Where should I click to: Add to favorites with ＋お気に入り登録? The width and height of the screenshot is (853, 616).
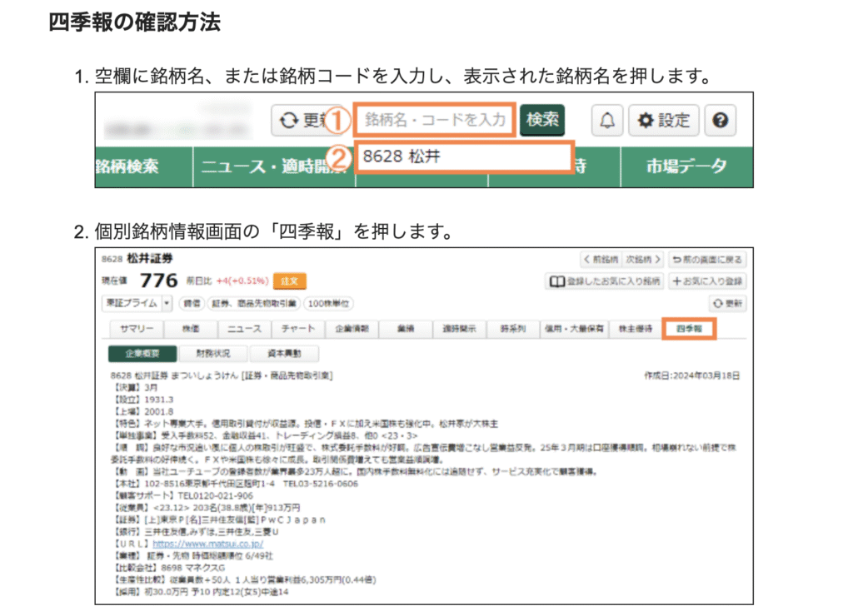(707, 281)
